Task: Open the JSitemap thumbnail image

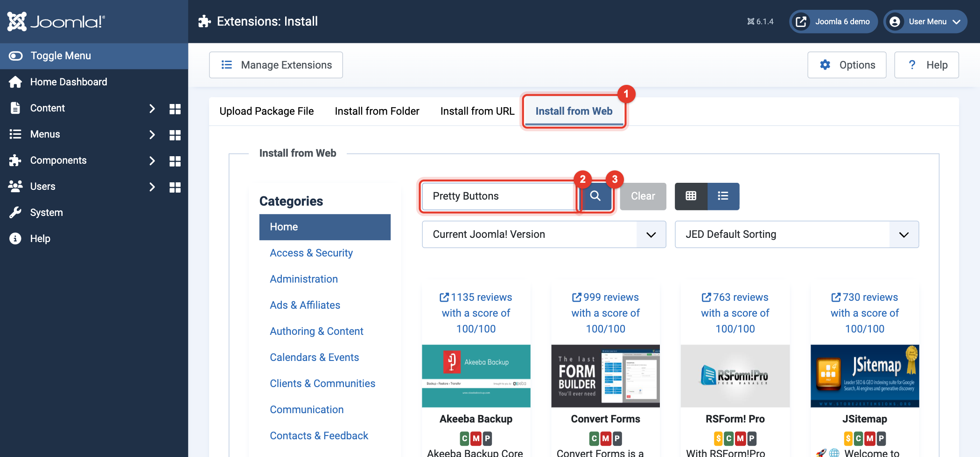Action: click(x=865, y=376)
